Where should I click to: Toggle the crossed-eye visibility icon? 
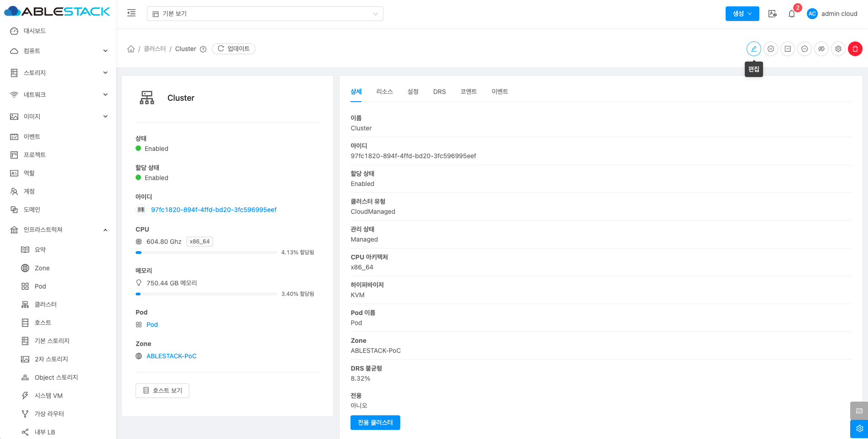point(821,49)
